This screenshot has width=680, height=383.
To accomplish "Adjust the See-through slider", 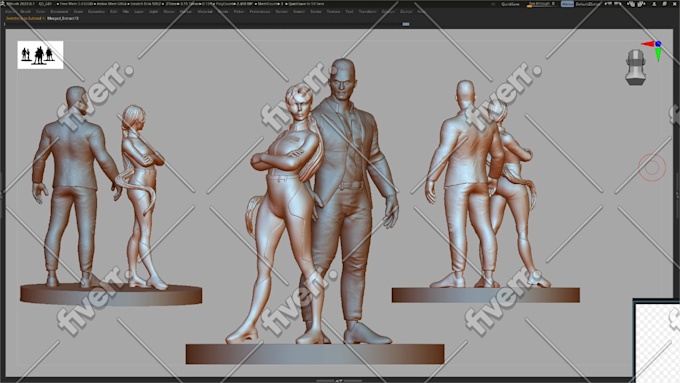I will (541, 4).
